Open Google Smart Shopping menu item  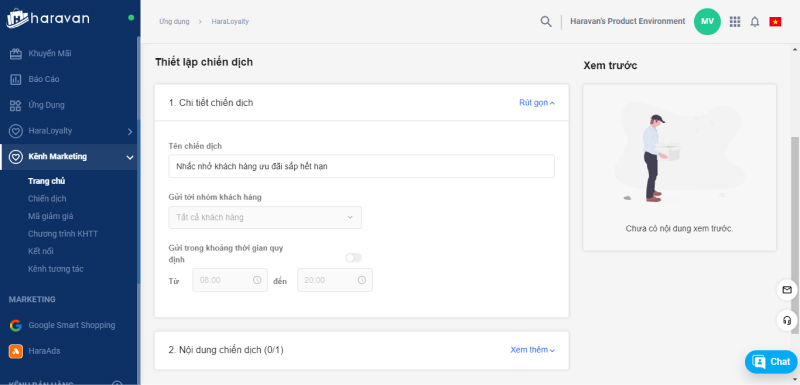(x=72, y=325)
